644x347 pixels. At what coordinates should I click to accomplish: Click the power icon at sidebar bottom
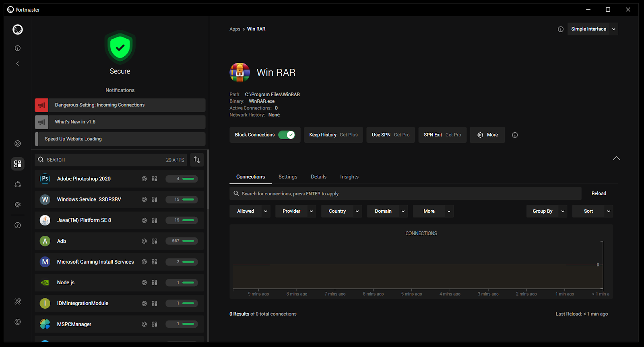[x=18, y=322]
